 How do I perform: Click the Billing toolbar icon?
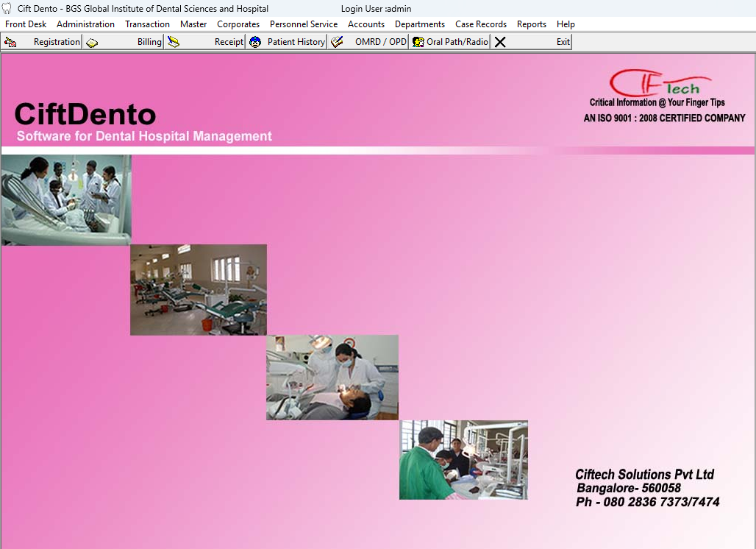tap(92, 43)
